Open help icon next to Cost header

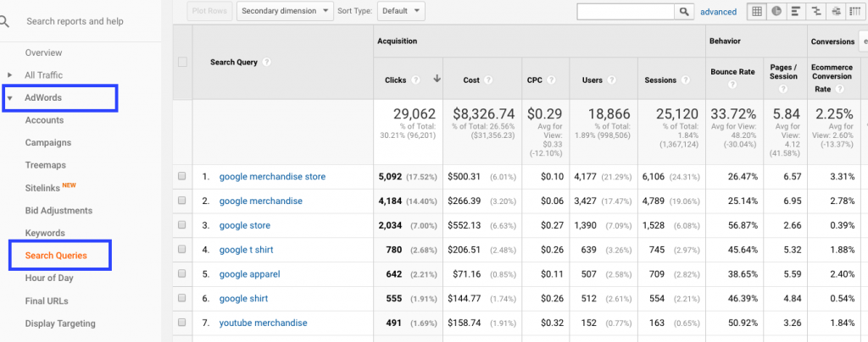(x=488, y=80)
